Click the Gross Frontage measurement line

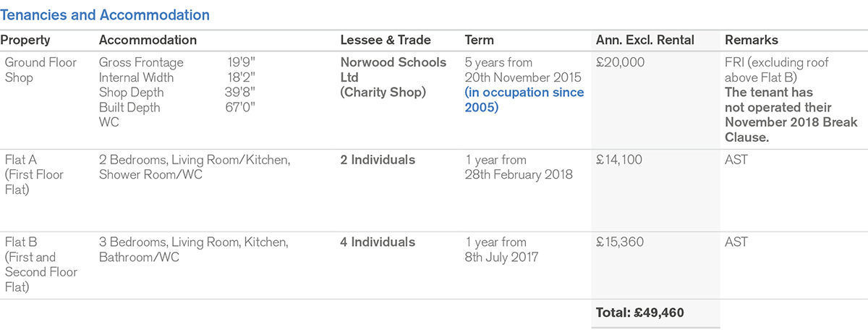177,62
